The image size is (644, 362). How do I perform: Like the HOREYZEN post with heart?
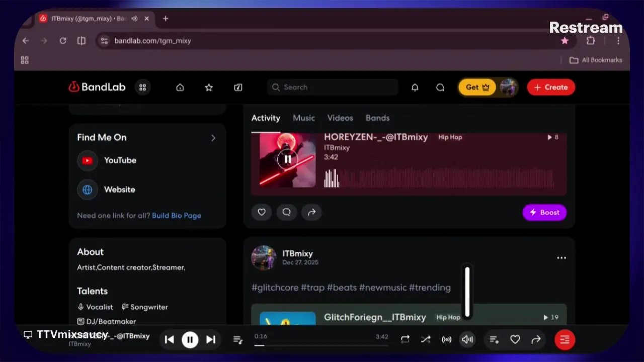tap(262, 212)
